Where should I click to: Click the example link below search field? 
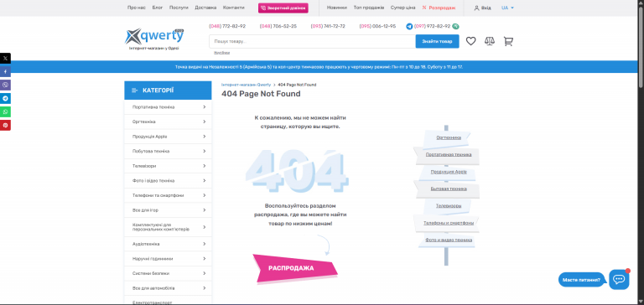[x=221, y=53]
